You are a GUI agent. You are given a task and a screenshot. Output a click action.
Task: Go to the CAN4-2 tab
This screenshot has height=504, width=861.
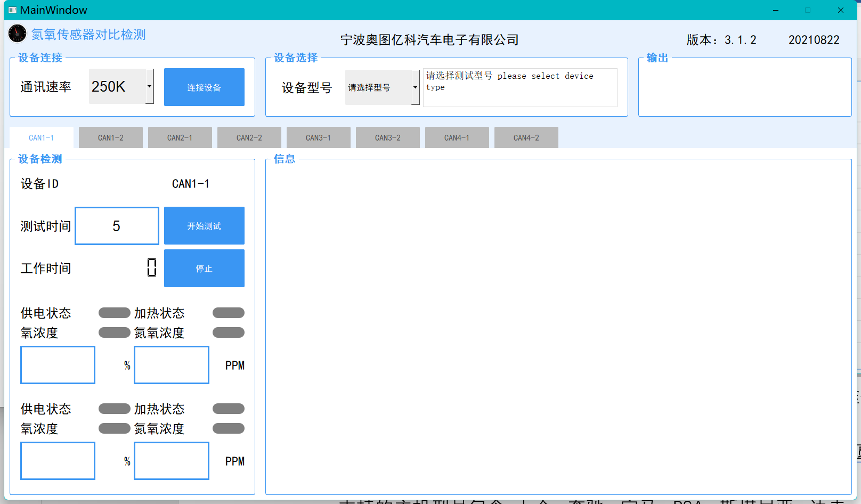[x=526, y=137]
